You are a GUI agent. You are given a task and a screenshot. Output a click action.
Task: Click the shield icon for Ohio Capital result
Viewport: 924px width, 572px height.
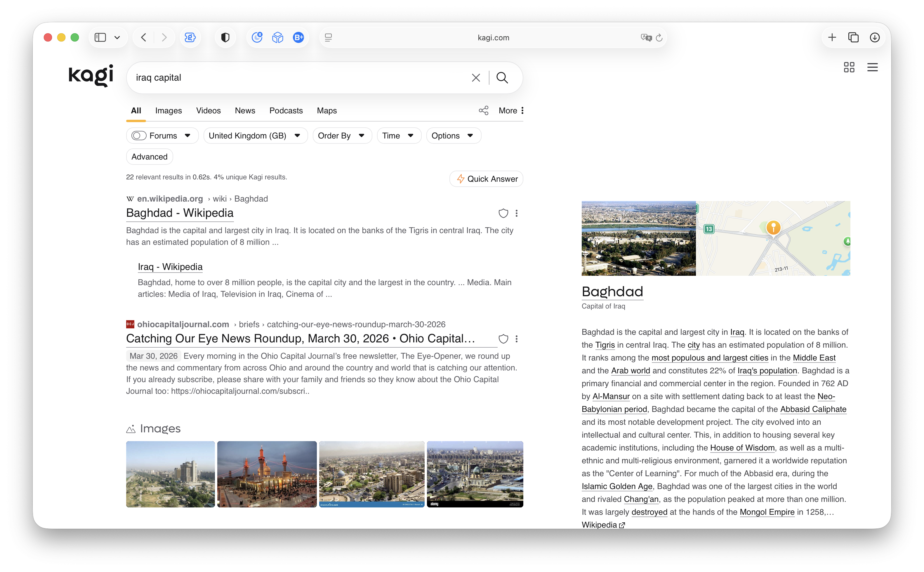click(503, 339)
